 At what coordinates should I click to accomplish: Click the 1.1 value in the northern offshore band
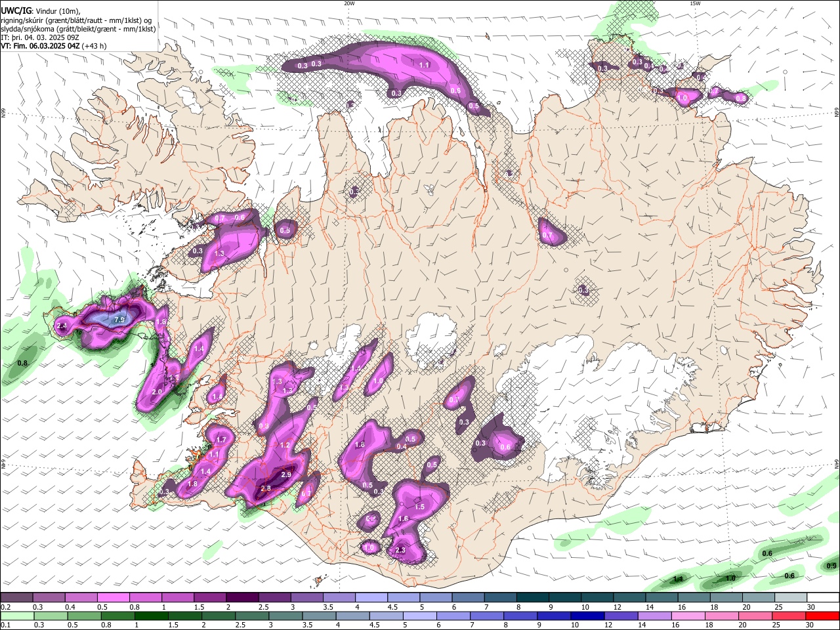(424, 65)
